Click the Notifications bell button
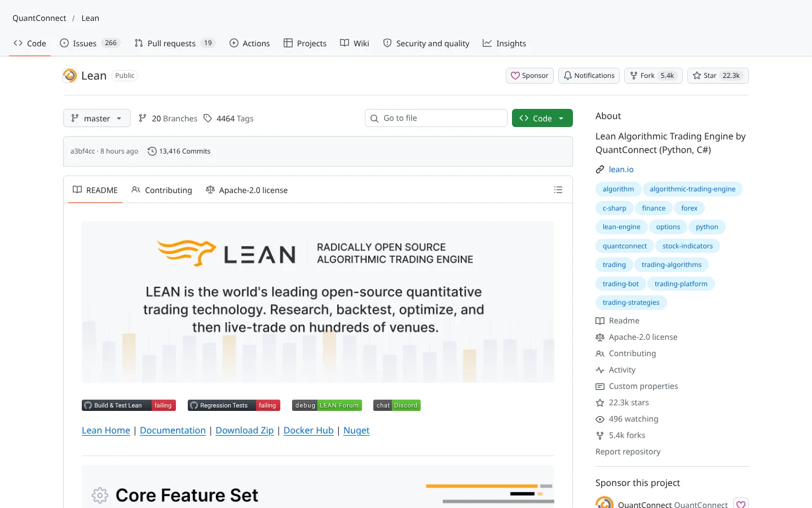 (x=589, y=76)
